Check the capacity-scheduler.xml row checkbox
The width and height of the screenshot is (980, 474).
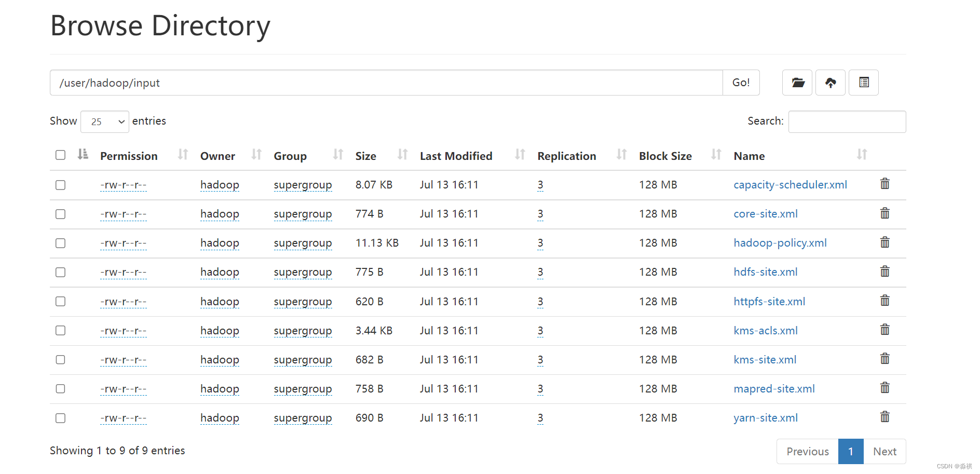61,185
